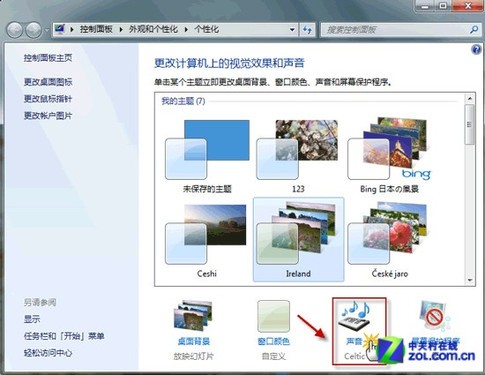Click the refresh button next to the address bar
Viewport: 485px width, 375px height.
[x=307, y=30]
